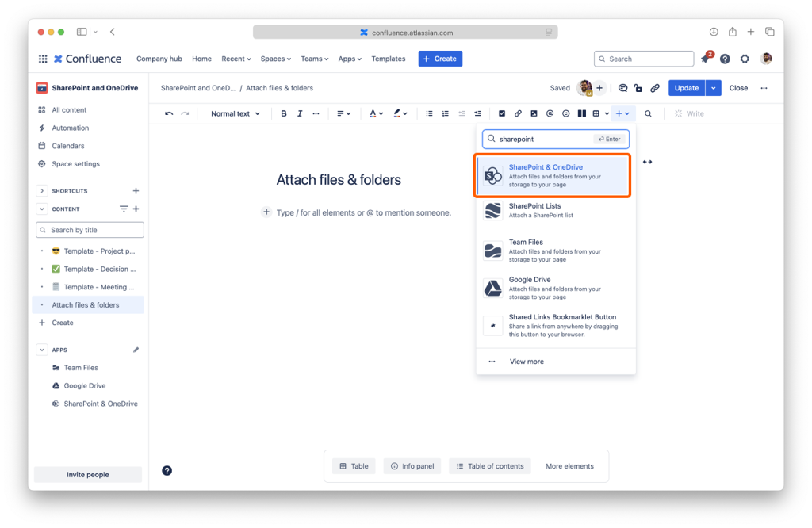Screen dimensions: 812x528
Task: Expand the text alignment dropdown
Action: (x=343, y=114)
